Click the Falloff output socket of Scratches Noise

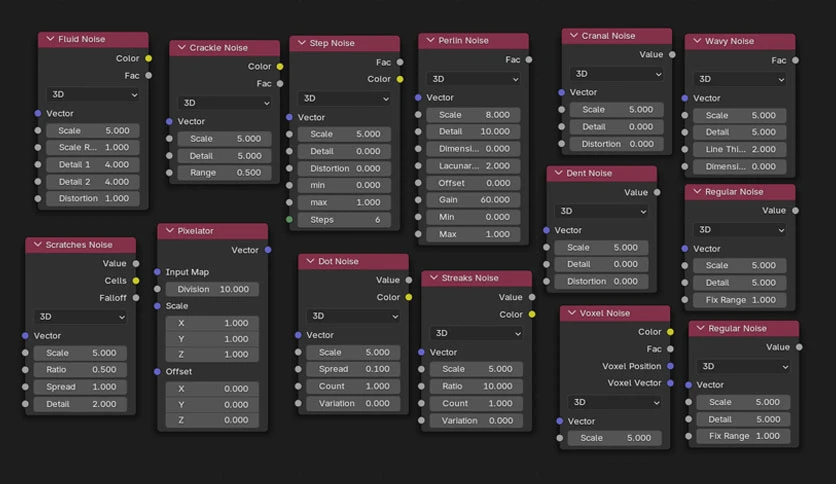pos(136,297)
